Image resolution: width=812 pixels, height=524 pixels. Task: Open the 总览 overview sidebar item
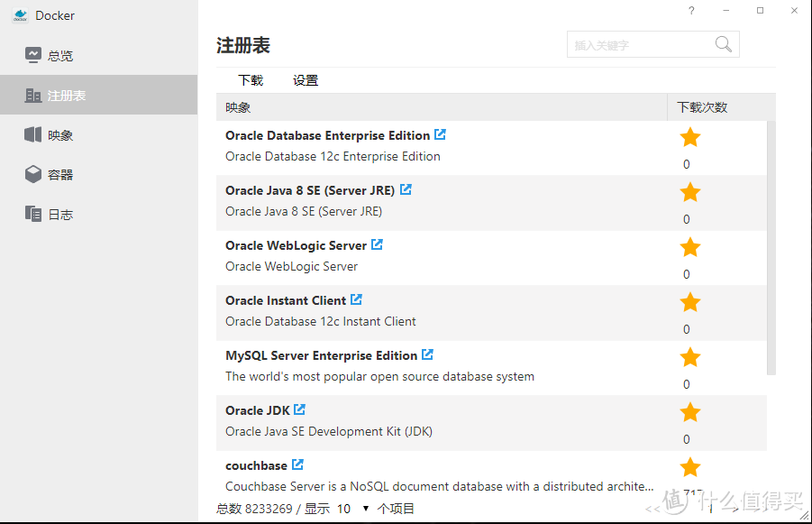[x=98, y=55]
